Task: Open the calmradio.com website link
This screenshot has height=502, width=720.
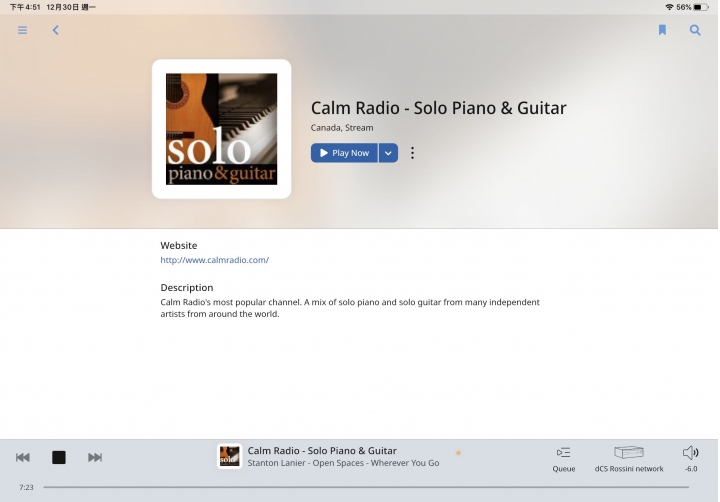Action: click(214, 260)
